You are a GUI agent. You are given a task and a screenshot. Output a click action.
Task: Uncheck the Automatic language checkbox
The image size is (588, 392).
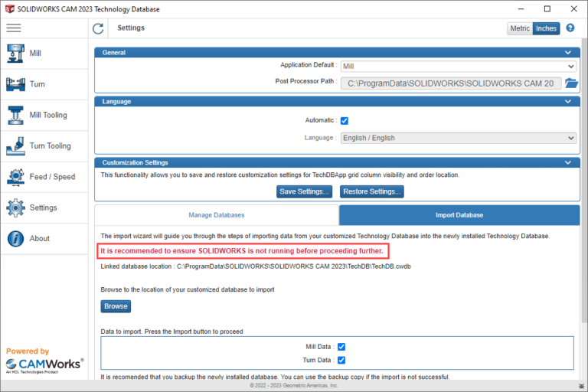345,120
